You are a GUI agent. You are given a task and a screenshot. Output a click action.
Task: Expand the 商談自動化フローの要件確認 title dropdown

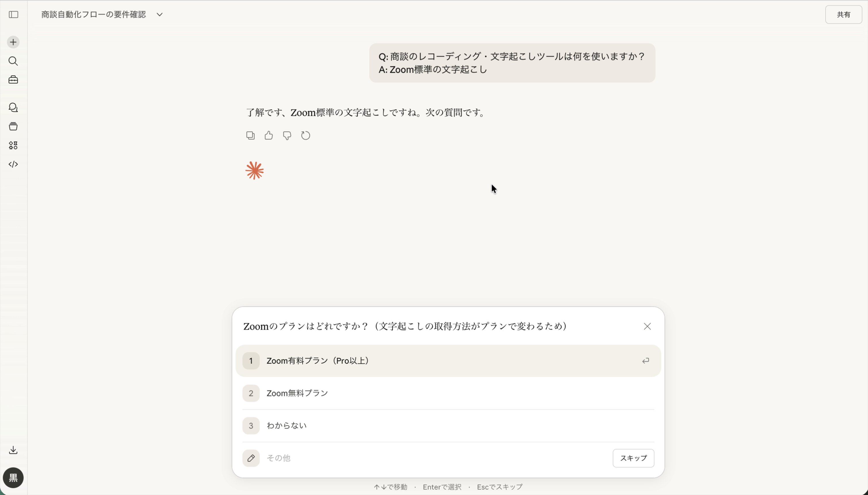pos(159,14)
